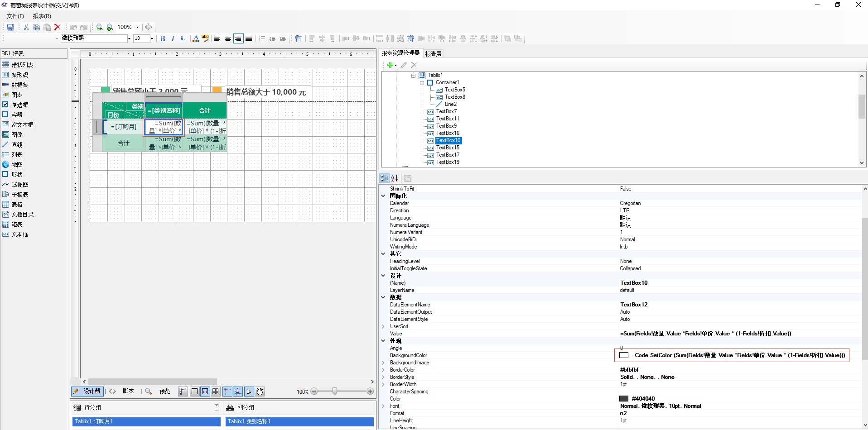868x430 pixels.
Task: Align text left
Action: 217,38
